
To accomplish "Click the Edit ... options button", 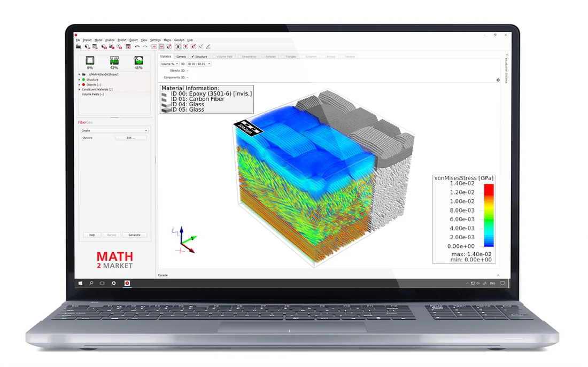I will pos(131,138).
